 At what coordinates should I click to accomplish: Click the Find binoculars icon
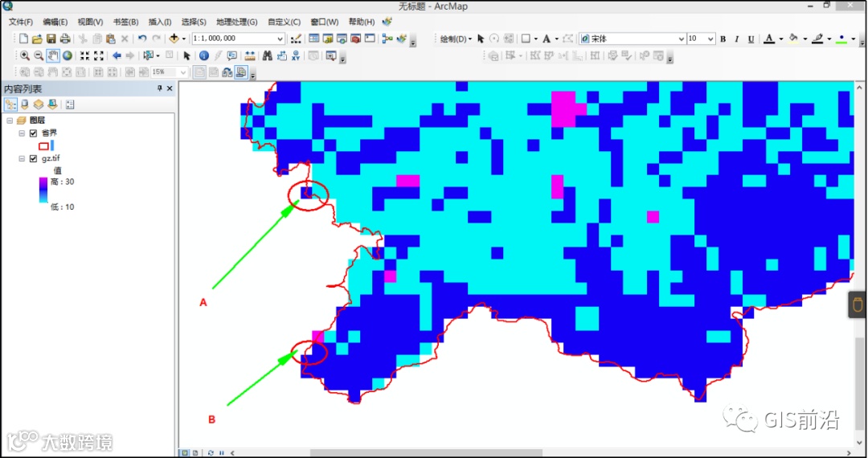[268, 56]
